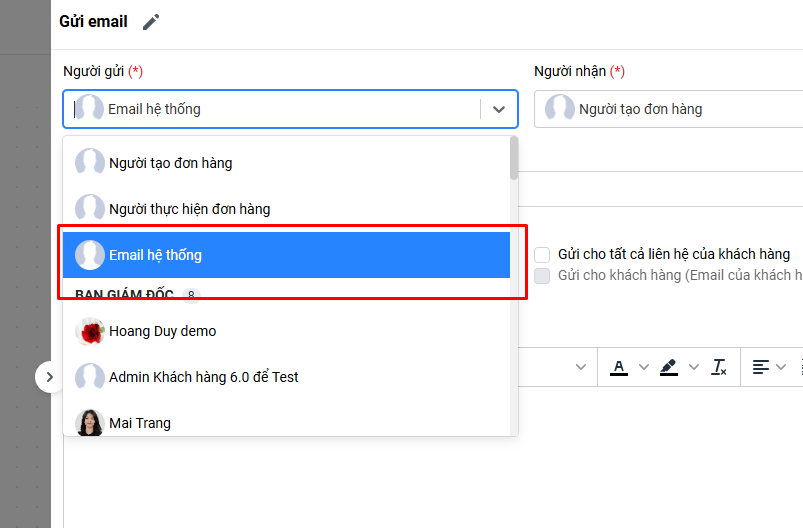Expand the alignment options arrow
Image resolution: width=803 pixels, height=528 pixels.
[x=781, y=367]
